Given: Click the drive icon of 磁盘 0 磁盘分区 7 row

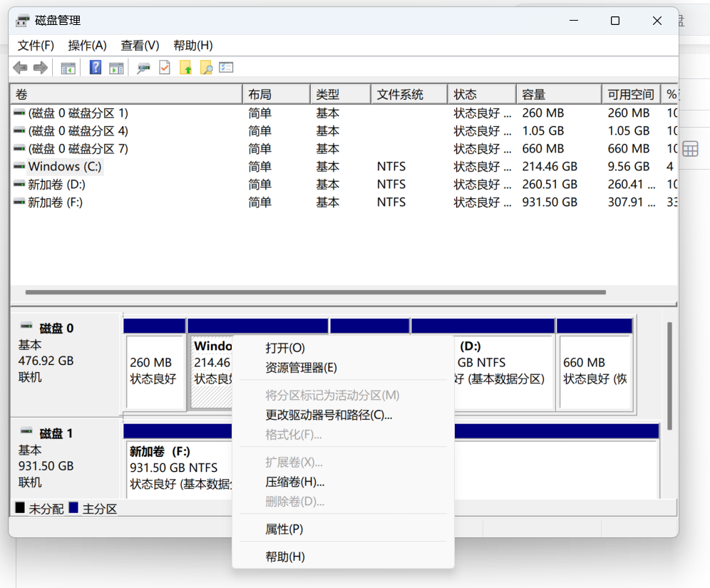Looking at the screenshot, I should (19, 148).
